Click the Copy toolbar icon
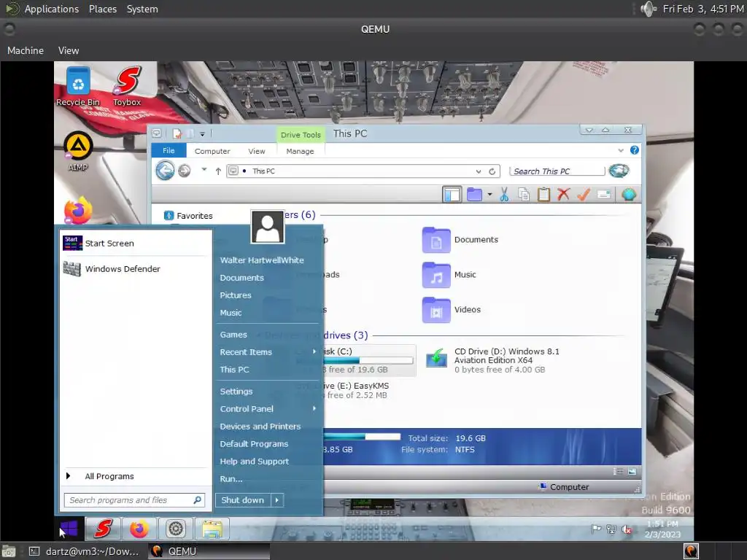The height and width of the screenshot is (560, 747). [x=524, y=194]
